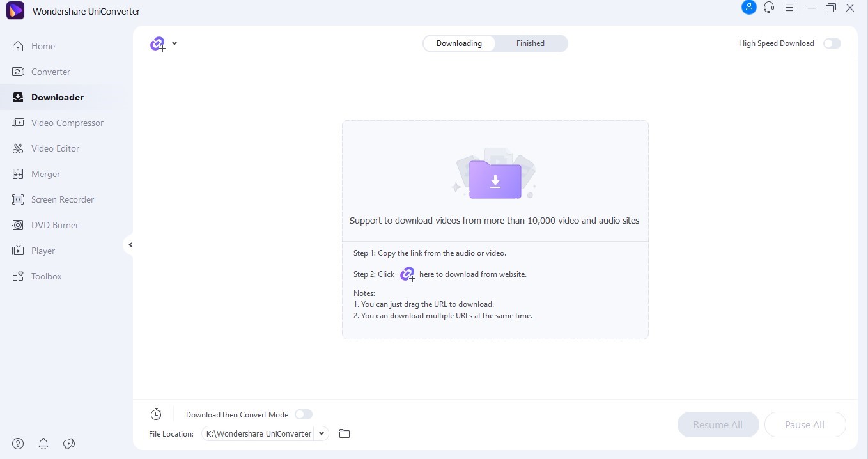Click the Merger icon in the sidebar
The height and width of the screenshot is (459, 868).
point(19,174)
